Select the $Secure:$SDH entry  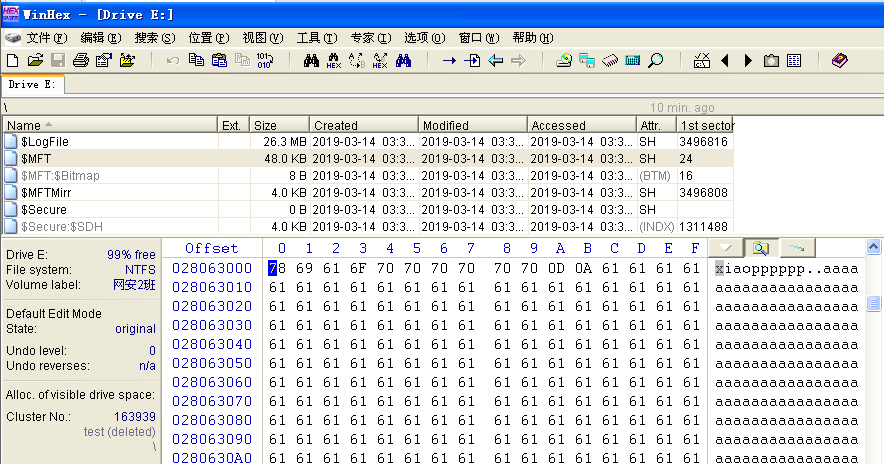(368, 226)
